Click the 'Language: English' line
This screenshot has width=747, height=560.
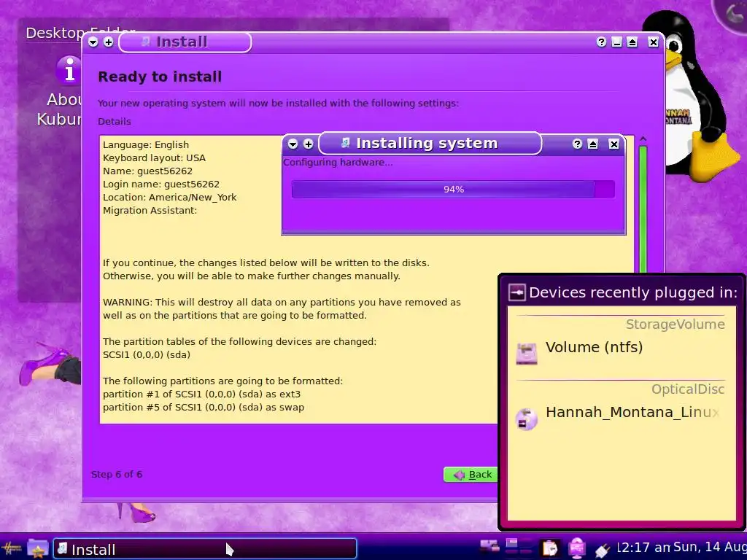(x=146, y=145)
